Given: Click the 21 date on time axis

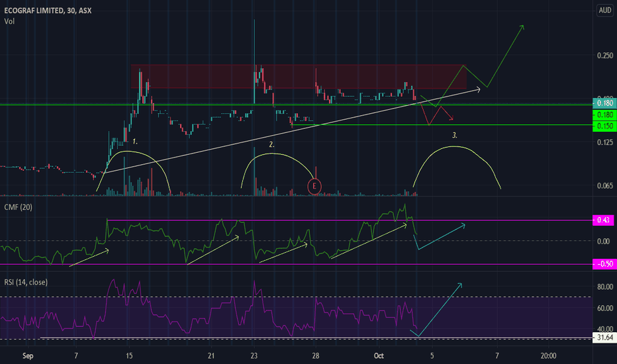Looking at the screenshot, I should click(211, 356).
